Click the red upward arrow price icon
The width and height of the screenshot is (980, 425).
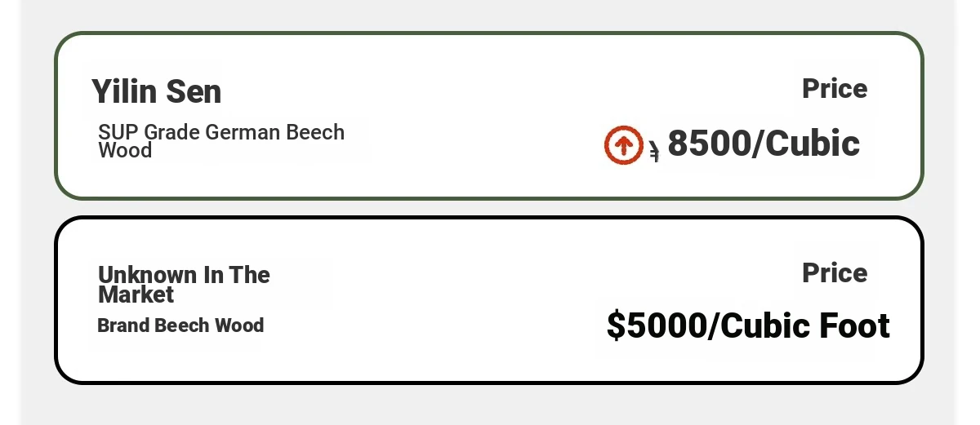click(x=624, y=145)
